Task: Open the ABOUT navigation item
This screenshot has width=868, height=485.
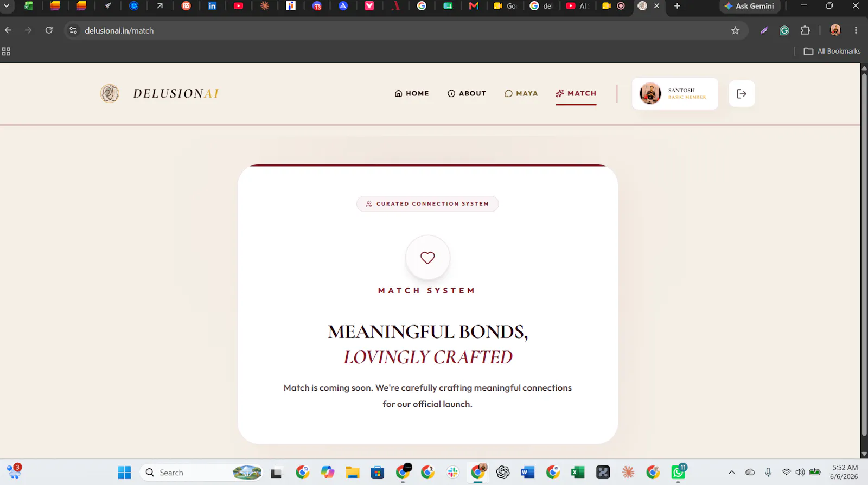Action: [467, 93]
